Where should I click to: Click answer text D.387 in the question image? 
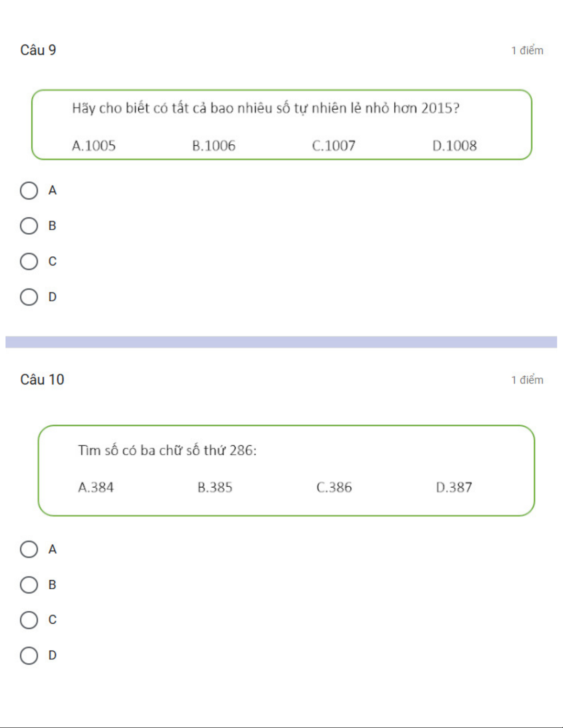point(454,487)
